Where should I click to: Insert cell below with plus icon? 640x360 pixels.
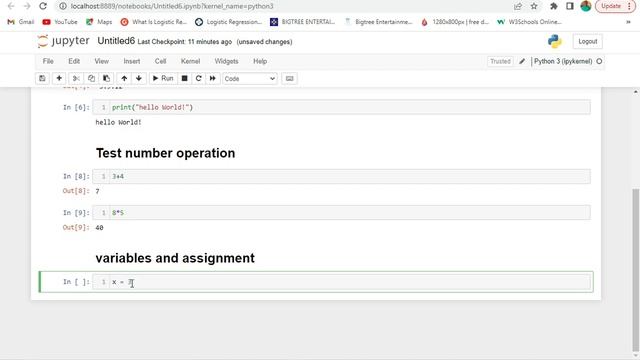pos(59,78)
